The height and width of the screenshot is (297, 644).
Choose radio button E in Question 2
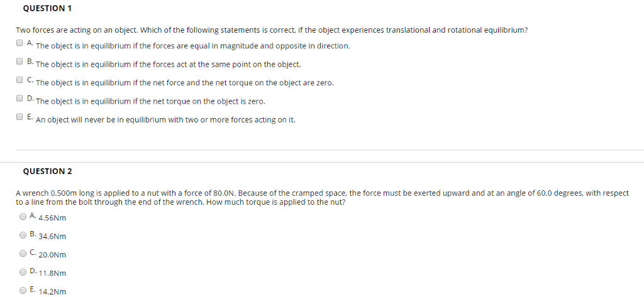coord(23,289)
